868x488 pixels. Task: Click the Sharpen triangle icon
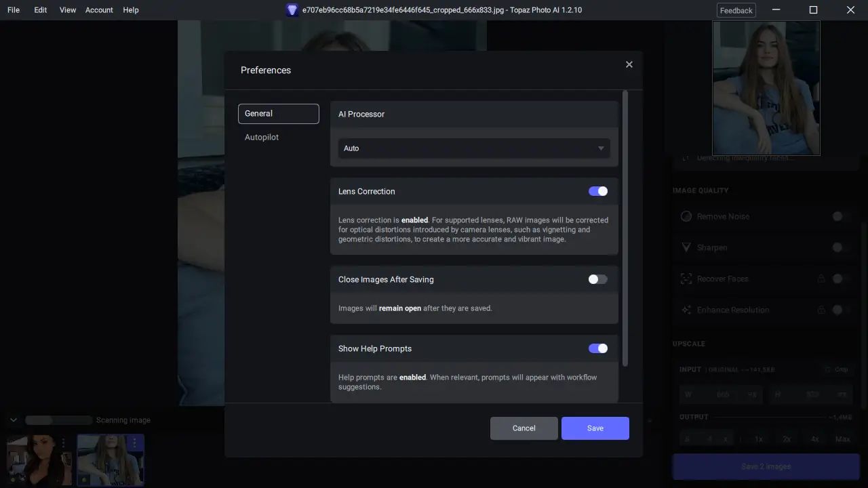point(686,247)
